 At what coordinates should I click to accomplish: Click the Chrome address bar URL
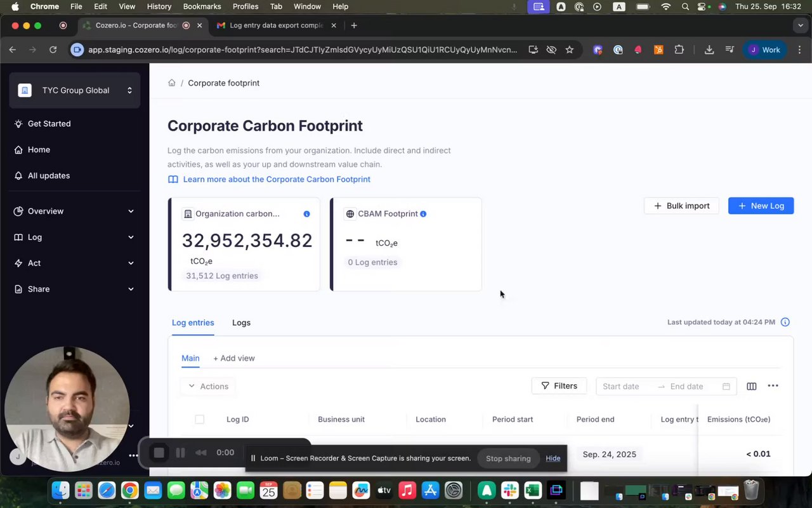[x=303, y=50]
